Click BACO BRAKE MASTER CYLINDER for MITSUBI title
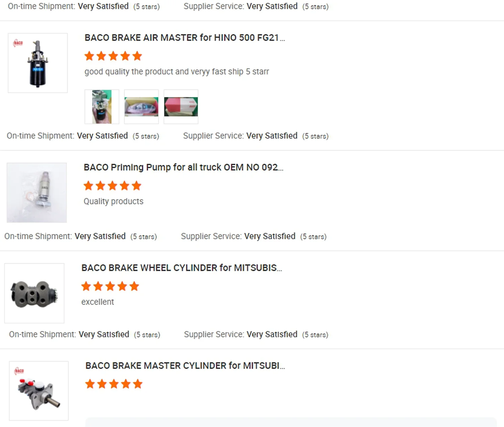 coord(185,365)
